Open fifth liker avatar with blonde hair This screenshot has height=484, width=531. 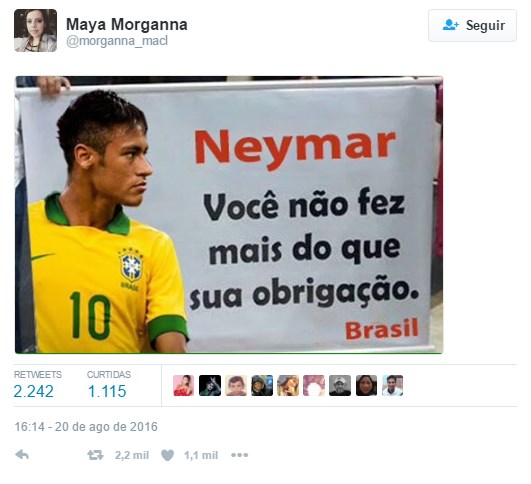click(288, 385)
